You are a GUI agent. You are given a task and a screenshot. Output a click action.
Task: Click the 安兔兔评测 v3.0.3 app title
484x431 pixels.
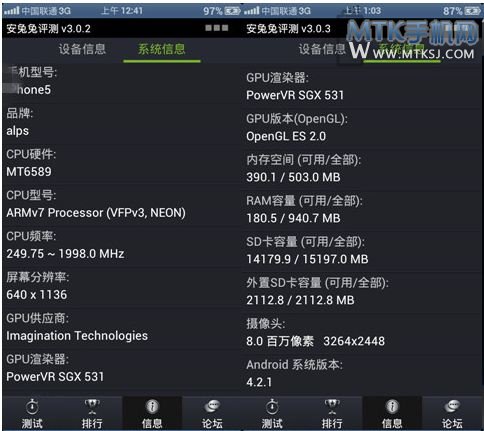288,29
